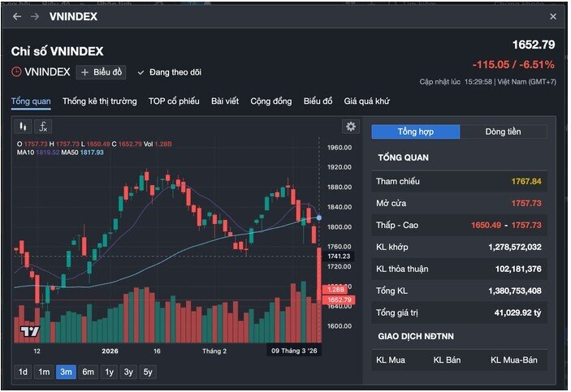The height and width of the screenshot is (392, 571).
Task: Open the Giá quá khứ tab
Action: click(366, 101)
